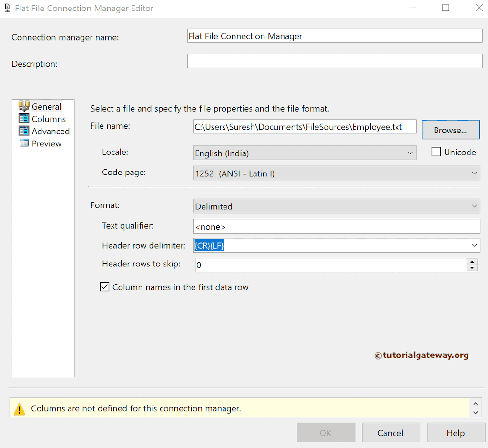488x448 pixels.
Task: Open the Format dropdown
Action: (x=475, y=206)
